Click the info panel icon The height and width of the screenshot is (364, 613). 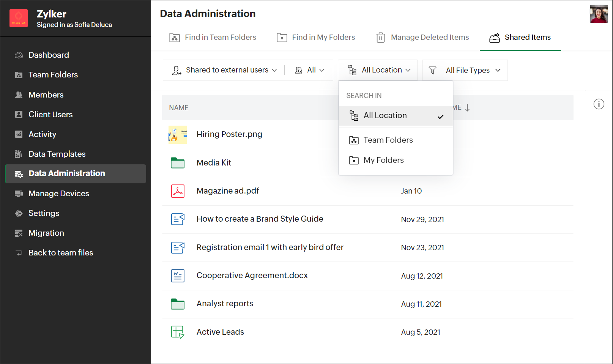click(599, 104)
